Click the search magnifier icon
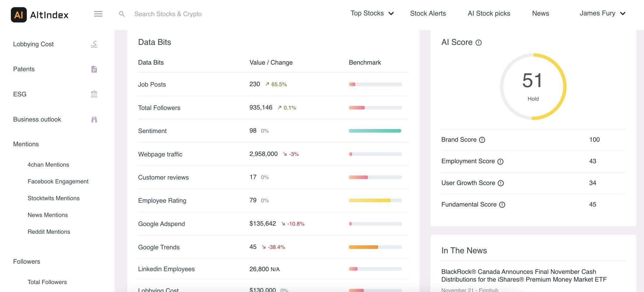The height and width of the screenshot is (292, 644). 122,14
